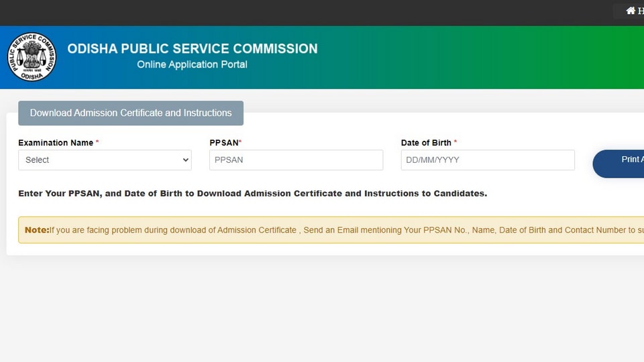The image size is (644, 362).
Task: Click Online Application Portal subtitle
Action: (x=192, y=64)
